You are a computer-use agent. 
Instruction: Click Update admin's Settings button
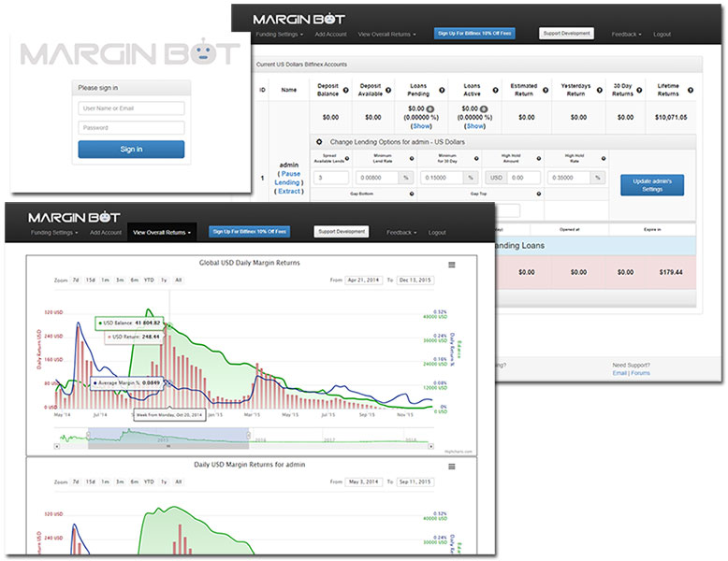(652, 185)
